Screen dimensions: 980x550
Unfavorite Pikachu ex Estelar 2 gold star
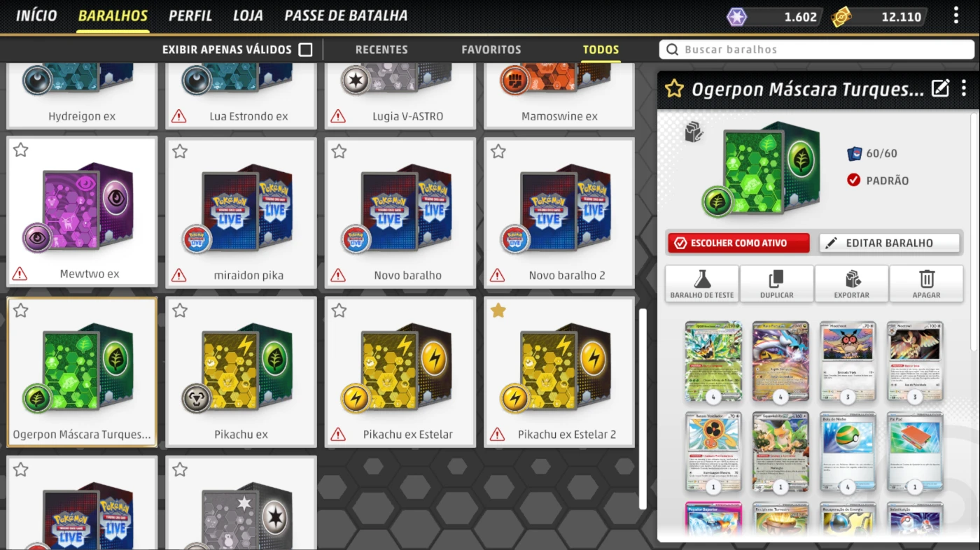498,310
